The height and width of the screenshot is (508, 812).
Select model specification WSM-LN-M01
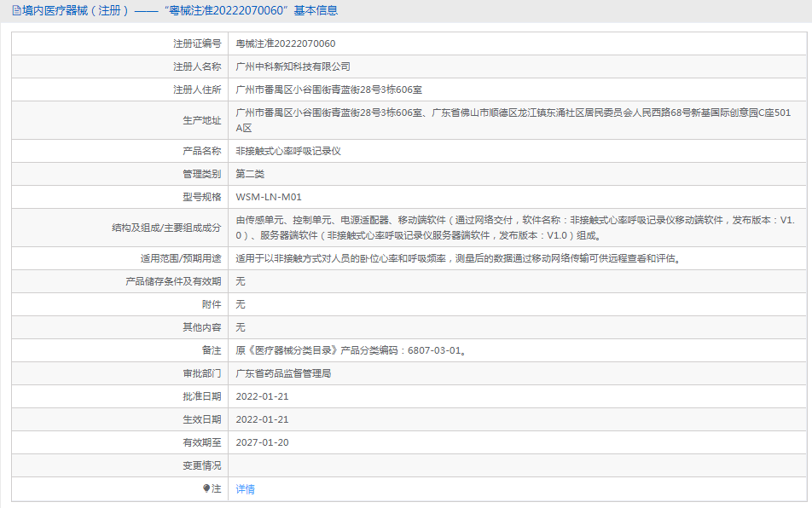(x=268, y=197)
